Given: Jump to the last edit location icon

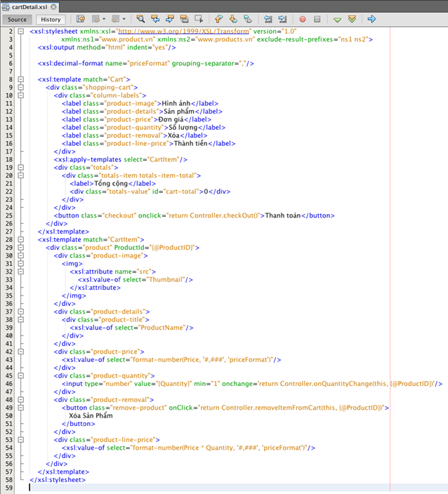Looking at the screenshot, I should 81,19.
